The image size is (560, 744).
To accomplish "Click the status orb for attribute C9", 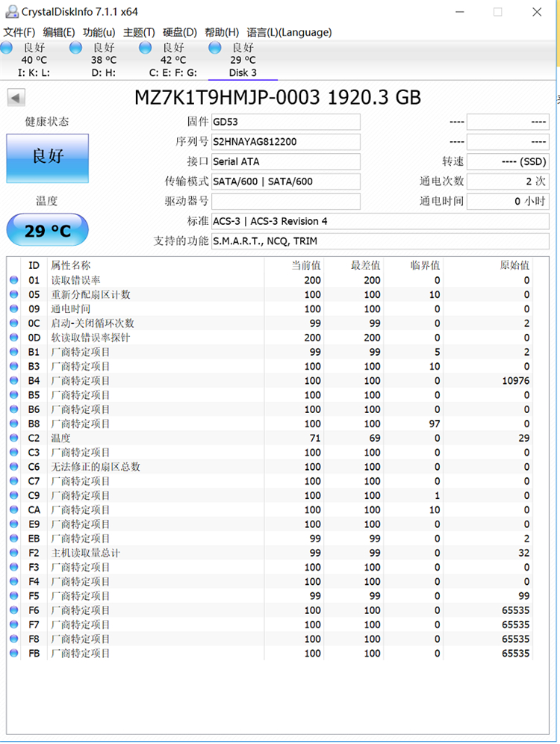I will coord(13,495).
